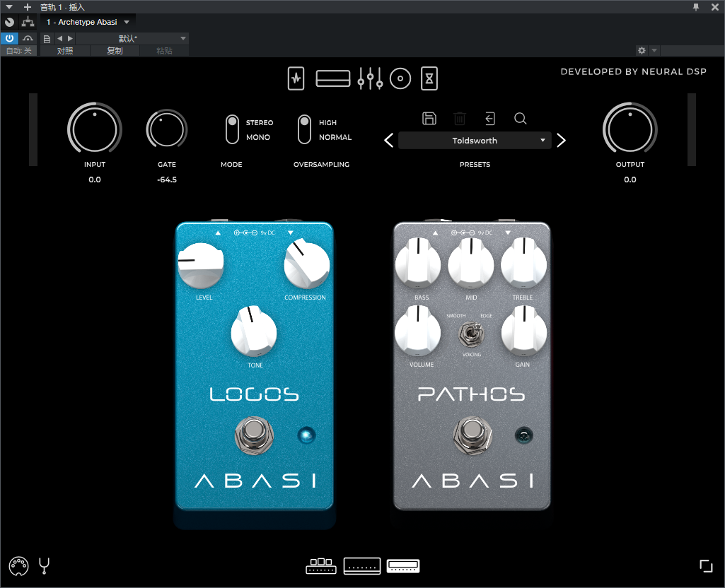This screenshot has width=725, height=588.
Task: Toggle automation read curve button
Action: click(x=28, y=38)
